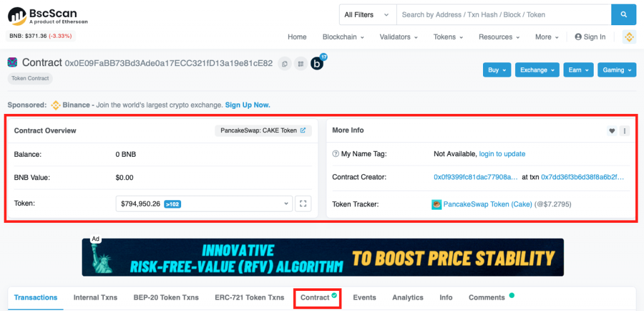Click the BNB: $371.36 price badge
This screenshot has width=644, height=311.
click(41, 37)
